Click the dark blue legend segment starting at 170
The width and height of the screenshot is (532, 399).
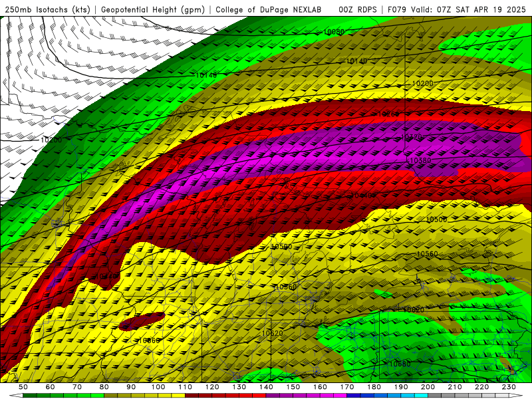[x=354, y=396]
